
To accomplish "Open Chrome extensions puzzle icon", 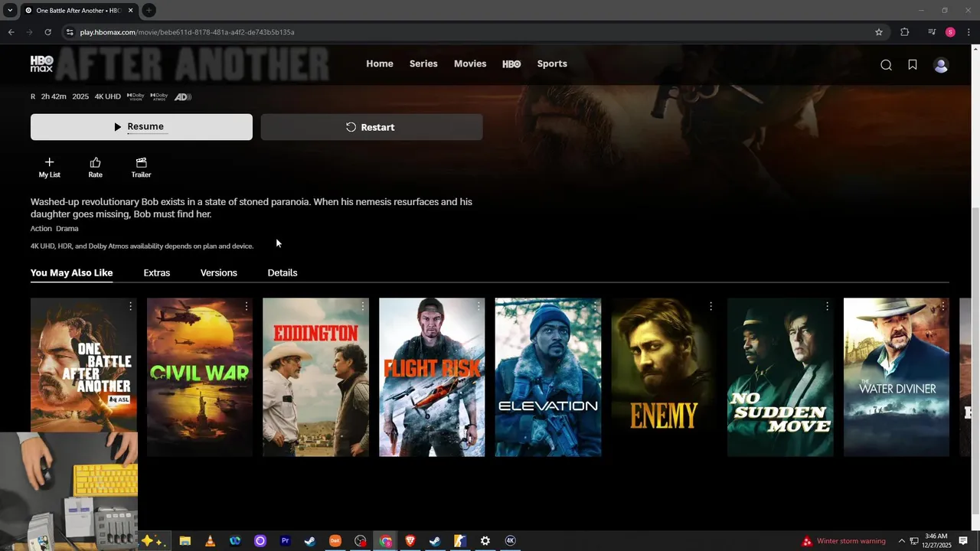I will (905, 32).
